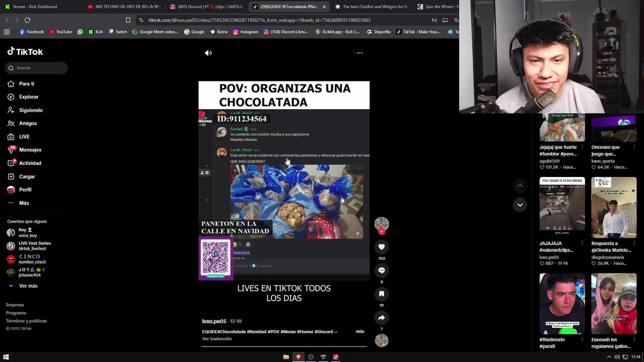Image resolution: width=644 pixels, height=362 pixels.
Task: Open the Twitch bookmark
Action: pyautogui.click(x=118, y=32)
